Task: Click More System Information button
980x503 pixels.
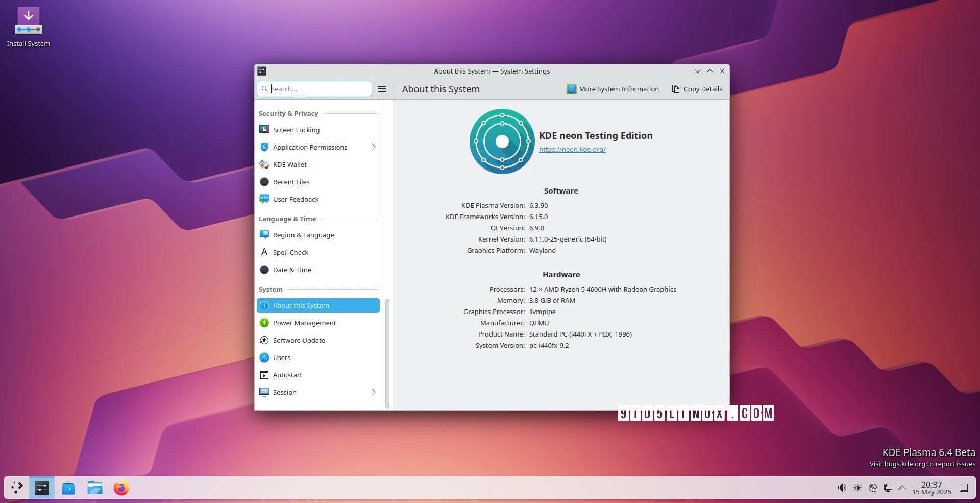Action: tap(613, 89)
